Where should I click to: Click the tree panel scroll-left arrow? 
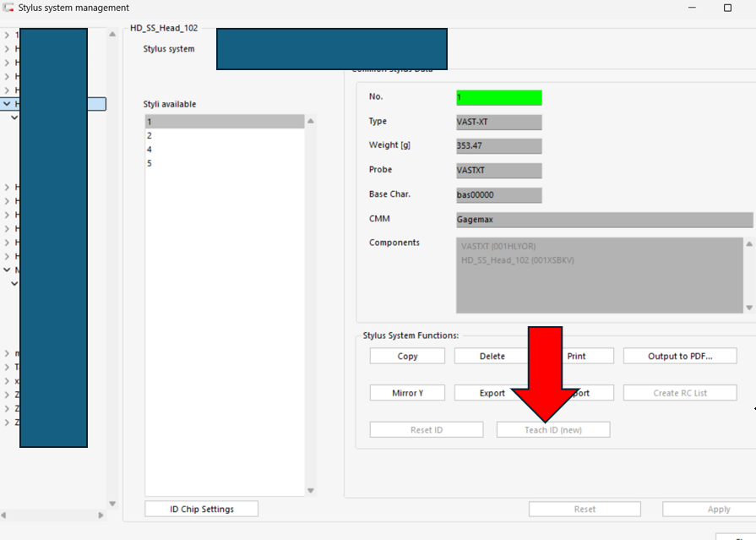point(4,515)
